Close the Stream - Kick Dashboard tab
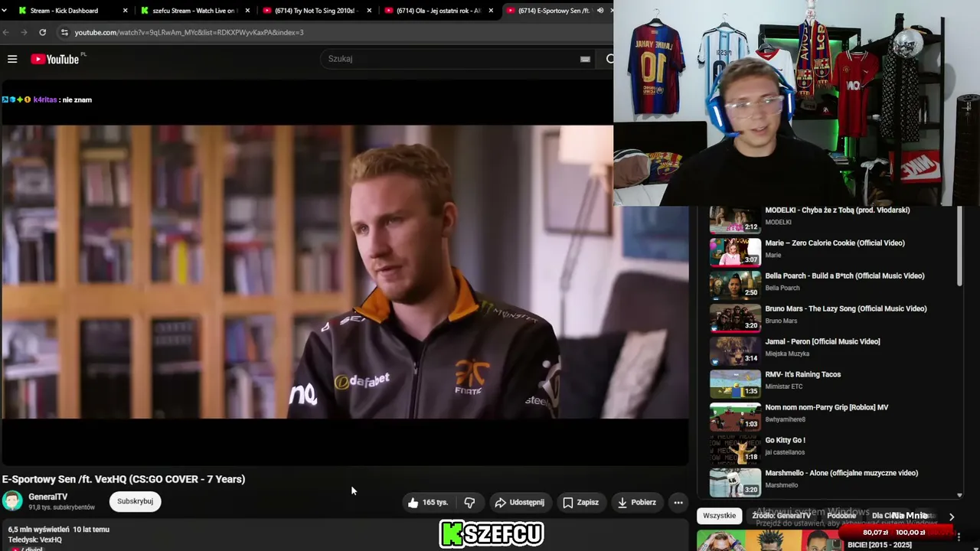 [126, 11]
